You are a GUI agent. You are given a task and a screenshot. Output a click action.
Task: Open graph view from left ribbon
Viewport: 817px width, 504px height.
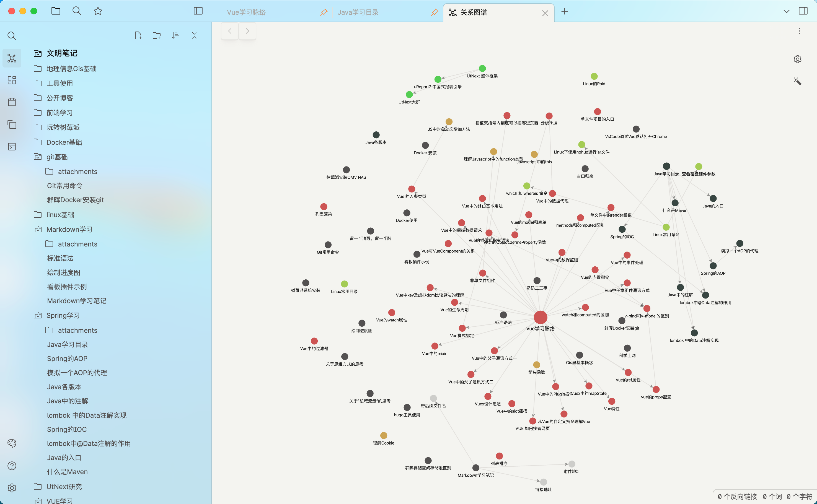click(x=12, y=58)
